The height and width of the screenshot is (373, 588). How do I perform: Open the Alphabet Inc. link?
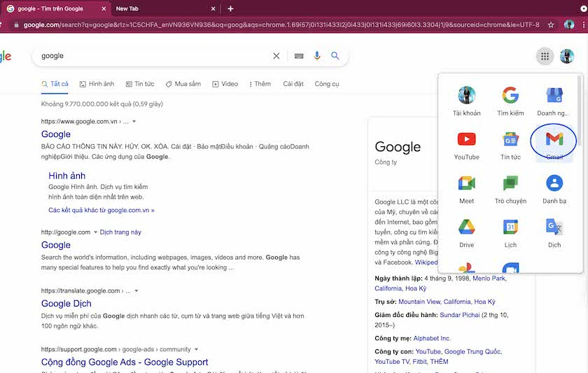tap(432, 338)
